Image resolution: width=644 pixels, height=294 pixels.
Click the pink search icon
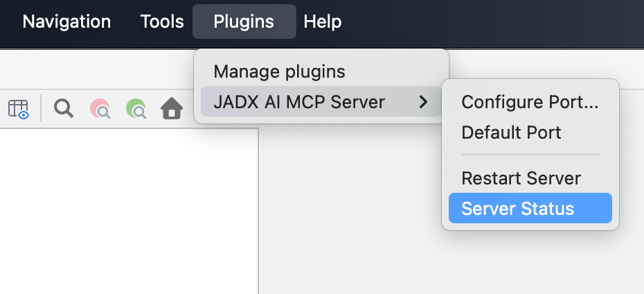coord(100,109)
